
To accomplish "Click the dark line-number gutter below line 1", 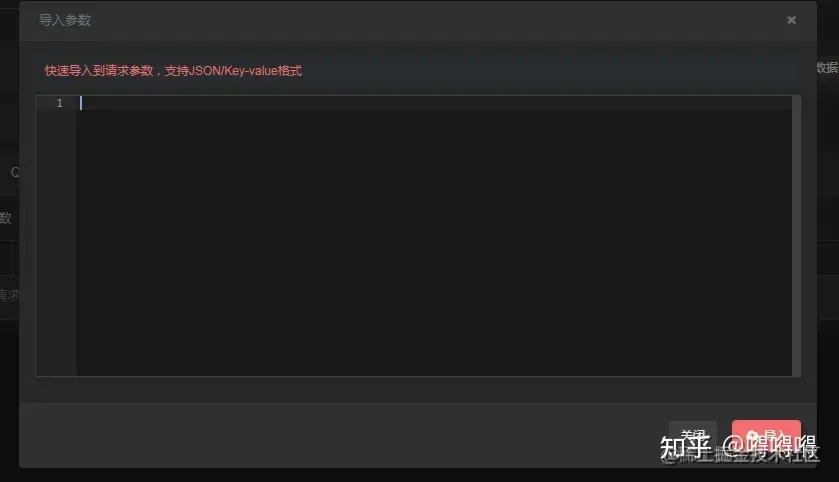I will click(56, 243).
